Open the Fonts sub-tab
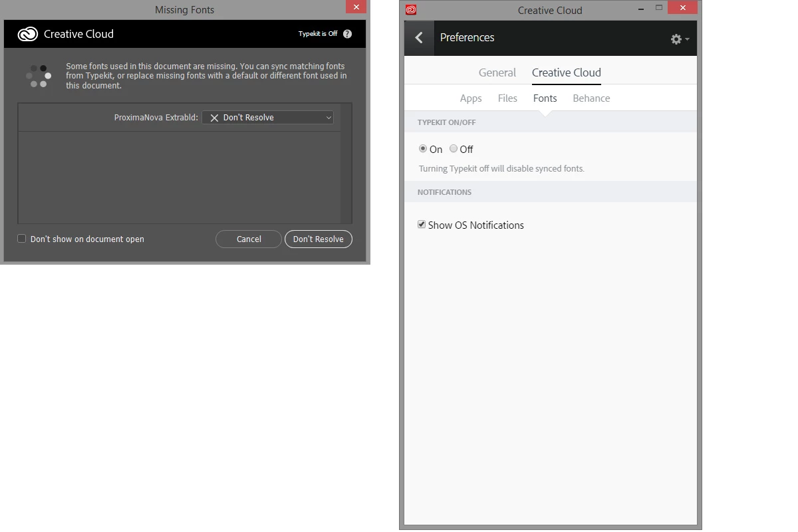Viewport: 798px width, 532px height. click(545, 98)
